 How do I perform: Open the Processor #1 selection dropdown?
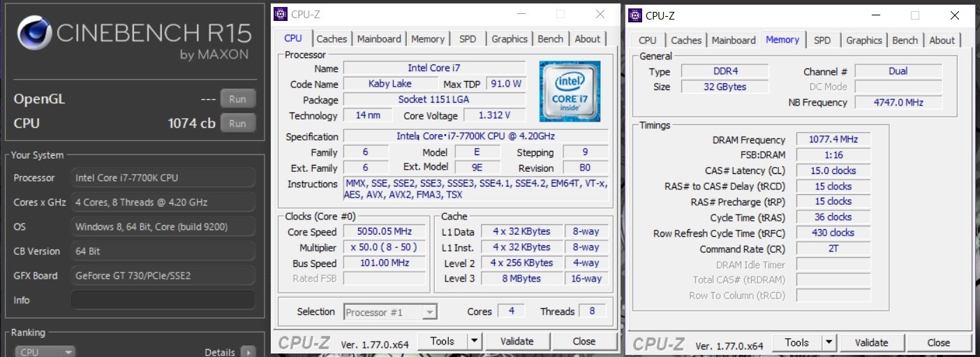click(391, 312)
